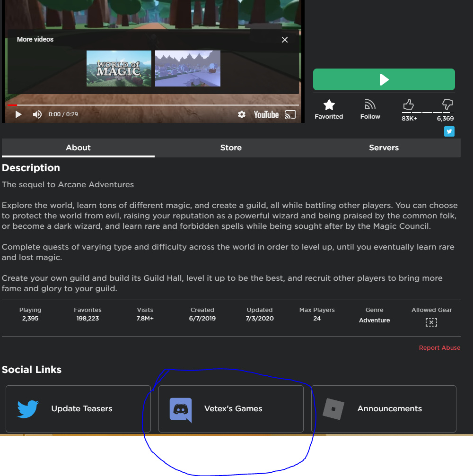473x476 pixels.
Task: Seek on the video progress bar
Action: (x=153, y=105)
